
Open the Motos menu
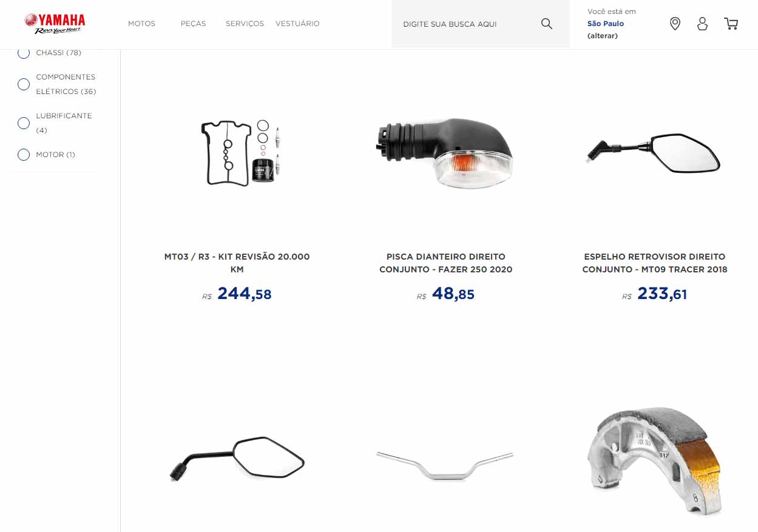click(x=141, y=24)
